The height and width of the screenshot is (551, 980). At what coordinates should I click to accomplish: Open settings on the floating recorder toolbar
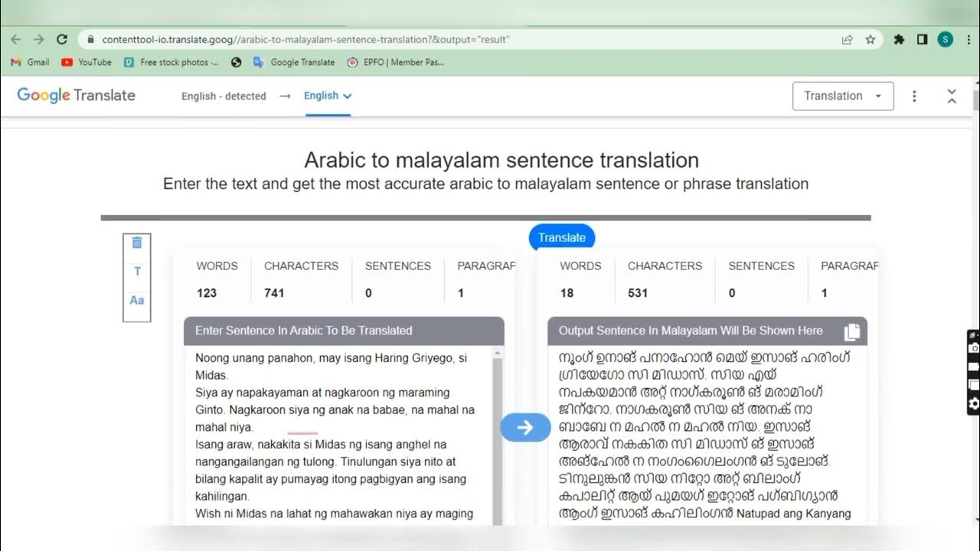click(973, 403)
